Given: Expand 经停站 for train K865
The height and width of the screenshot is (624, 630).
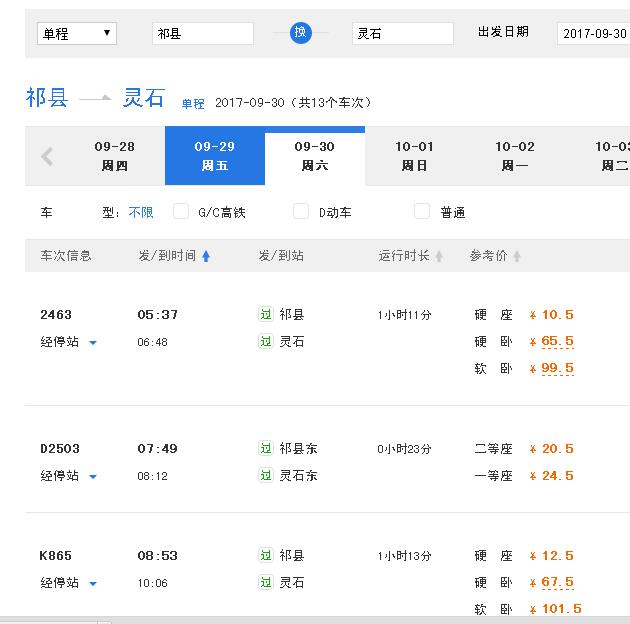Looking at the screenshot, I should (x=69, y=583).
